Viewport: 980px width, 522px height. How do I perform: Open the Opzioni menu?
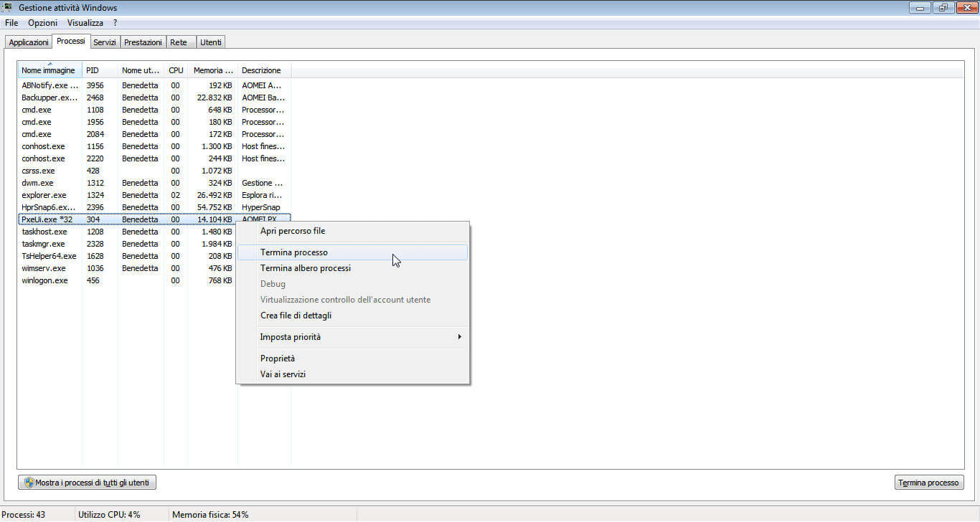pos(42,23)
